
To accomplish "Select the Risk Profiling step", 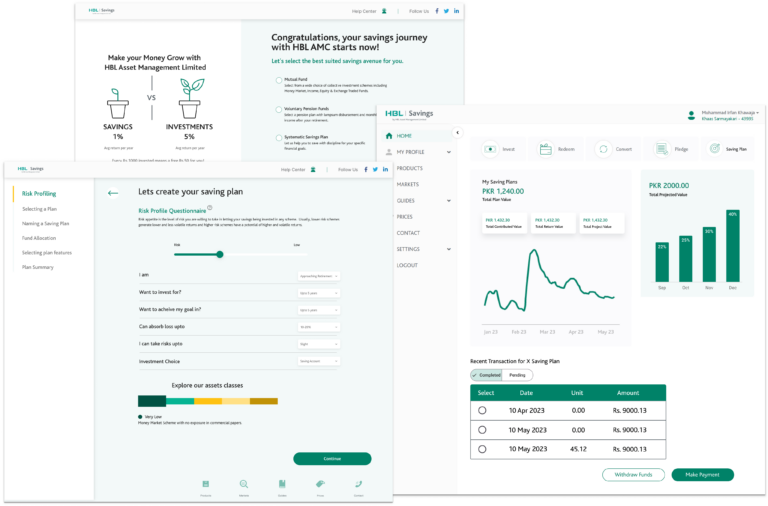I will (39, 193).
